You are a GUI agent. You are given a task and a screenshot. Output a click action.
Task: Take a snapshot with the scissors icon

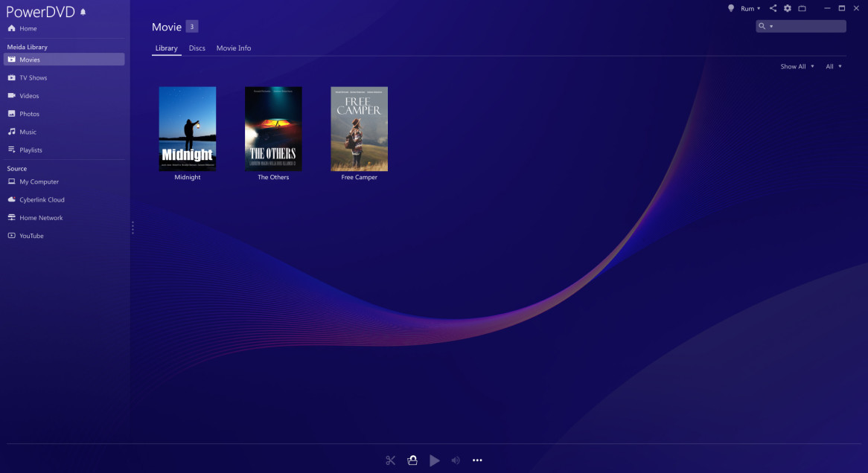tap(390, 460)
